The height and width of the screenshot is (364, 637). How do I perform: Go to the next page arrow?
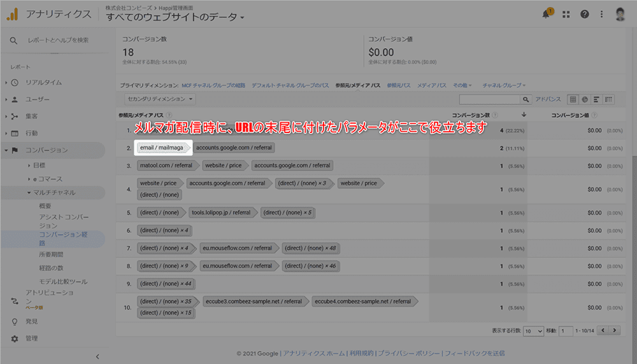coord(615,330)
